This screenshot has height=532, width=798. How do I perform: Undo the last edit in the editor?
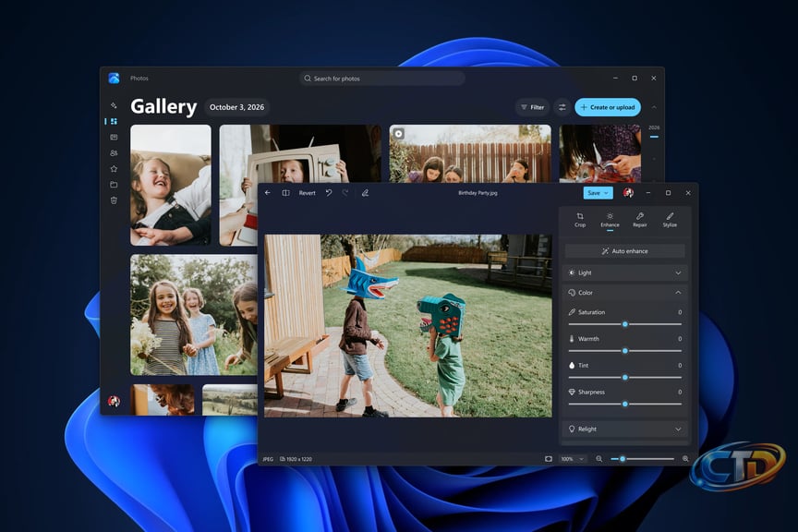(x=329, y=193)
